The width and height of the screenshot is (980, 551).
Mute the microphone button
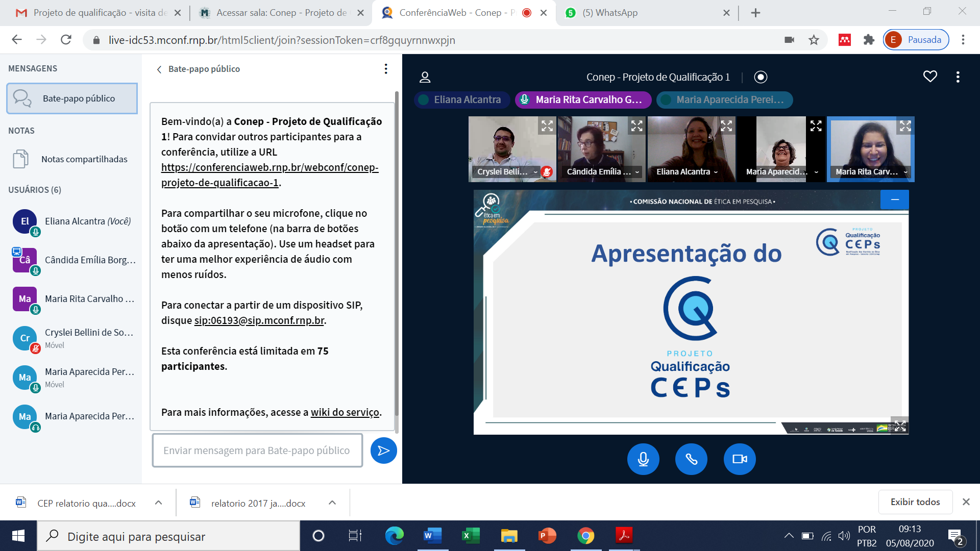point(643,459)
